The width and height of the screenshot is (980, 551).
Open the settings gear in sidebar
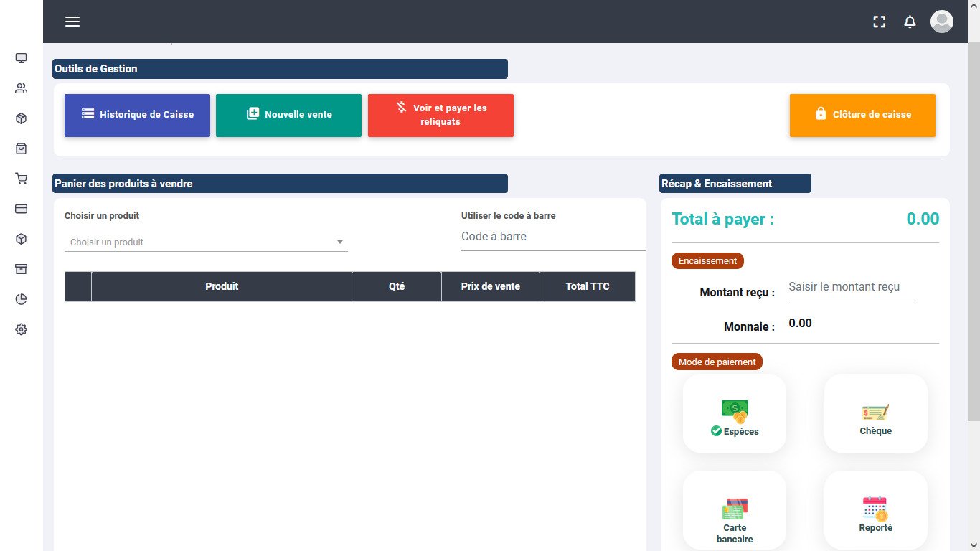[21, 329]
